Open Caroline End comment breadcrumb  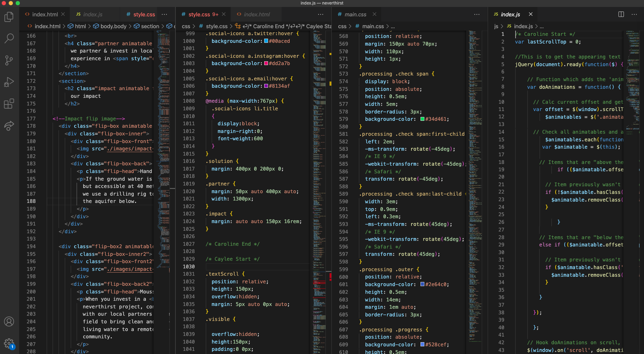click(283, 26)
